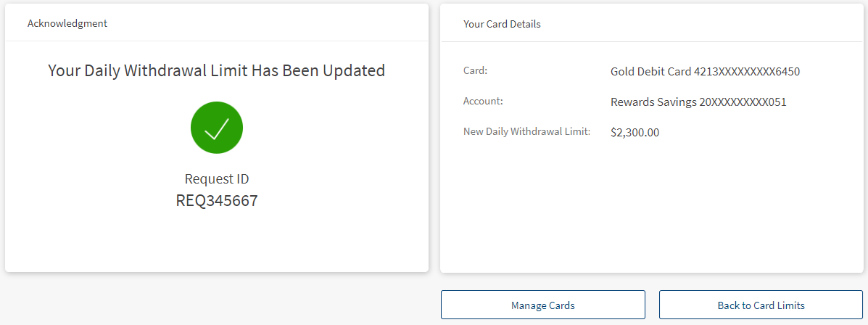Select the masked account number ending 051
Screen dimensions: 868x325
(x=743, y=102)
